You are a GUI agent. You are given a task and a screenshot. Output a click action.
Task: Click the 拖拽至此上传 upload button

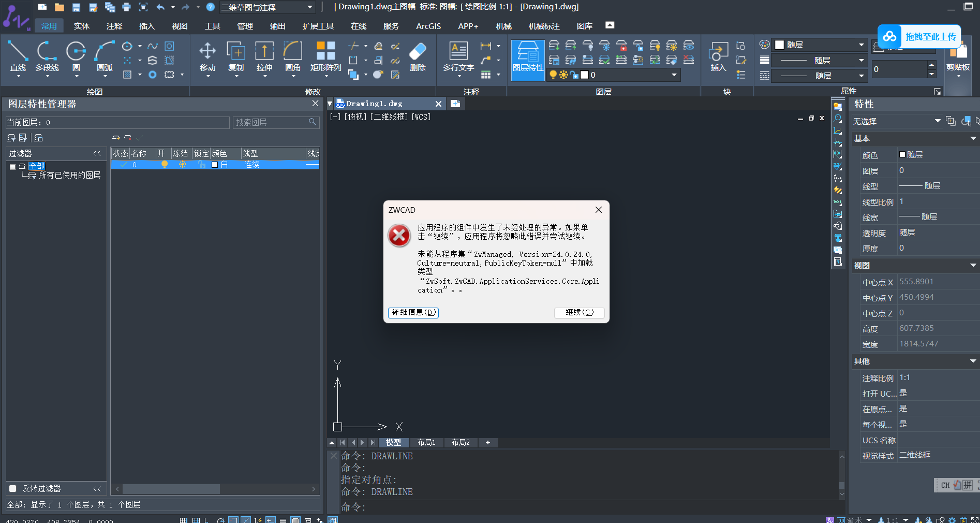[x=919, y=37]
